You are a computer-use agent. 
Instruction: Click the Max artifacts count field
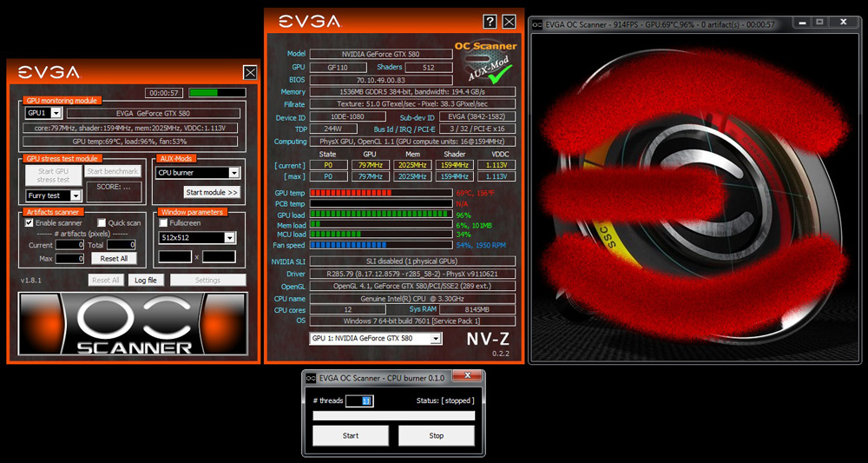[69, 259]
